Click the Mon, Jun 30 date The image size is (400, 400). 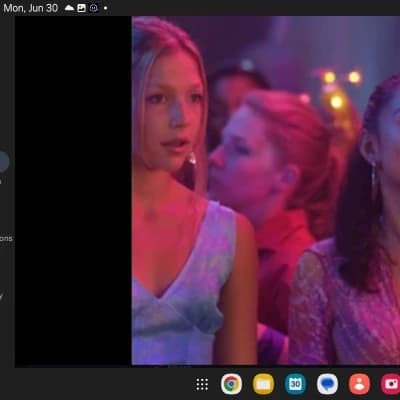click(31, 8)
